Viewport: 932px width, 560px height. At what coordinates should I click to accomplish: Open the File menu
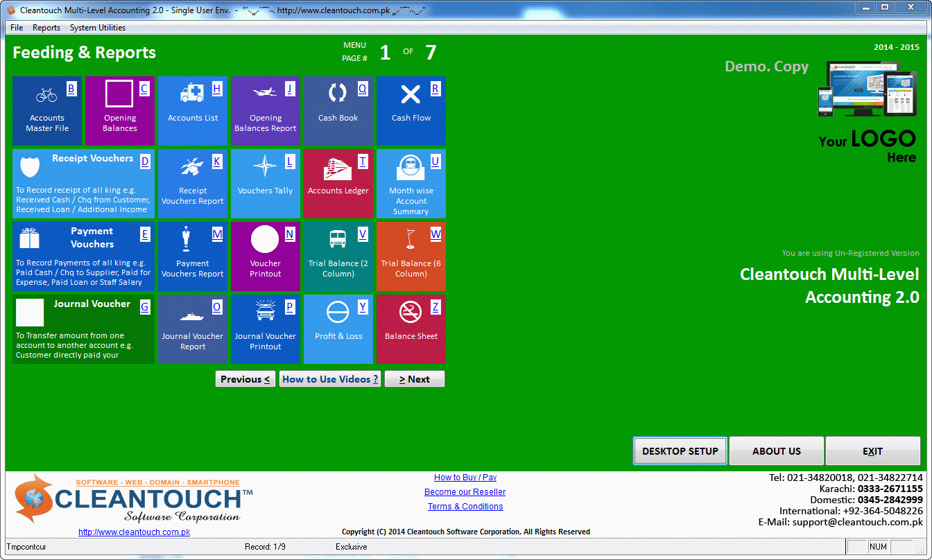pyautogui.click(x=17, y=28)
